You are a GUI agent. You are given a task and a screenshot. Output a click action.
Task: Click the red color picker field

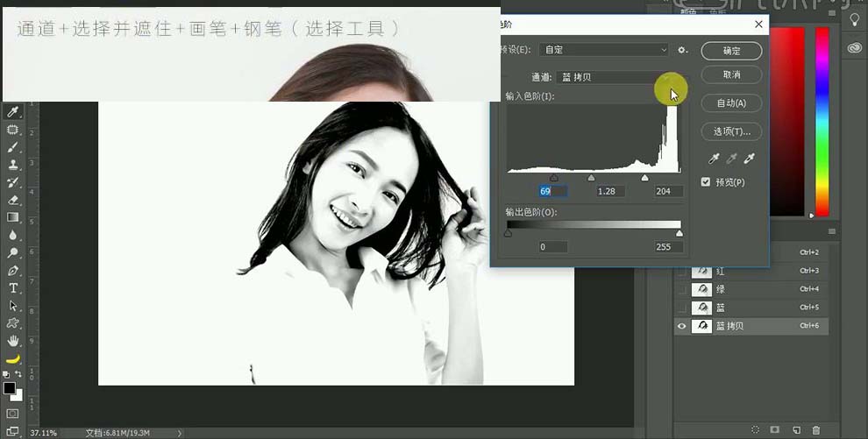[786, 121]
